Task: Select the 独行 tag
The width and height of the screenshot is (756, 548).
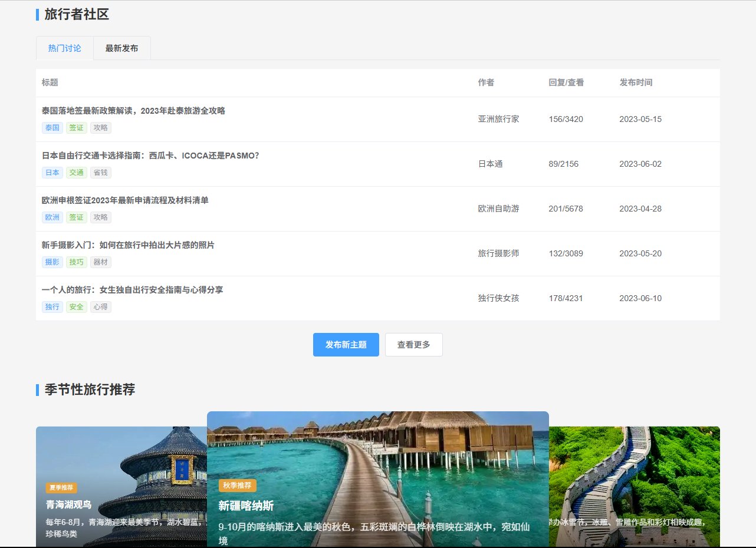Action: pyautogui.click(x=52, y=307)
